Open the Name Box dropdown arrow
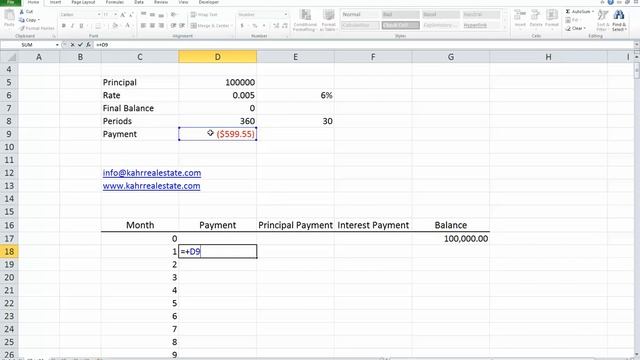Viewport: 640px width, 360px height. pyautogui.click(x=57, y=45)
